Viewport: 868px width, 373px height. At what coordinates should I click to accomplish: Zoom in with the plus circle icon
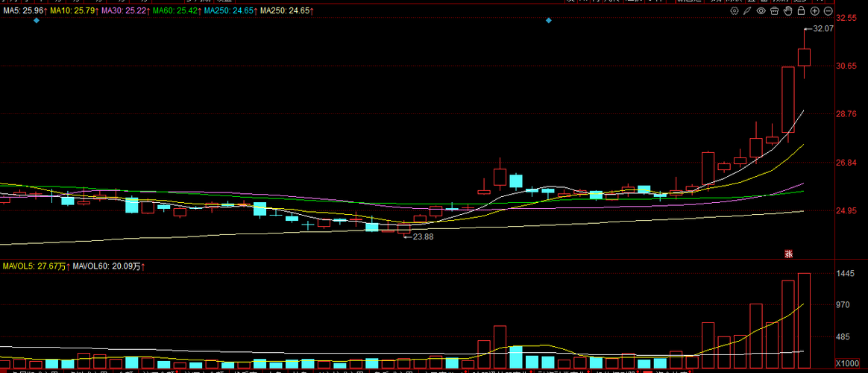pos(815,10)
